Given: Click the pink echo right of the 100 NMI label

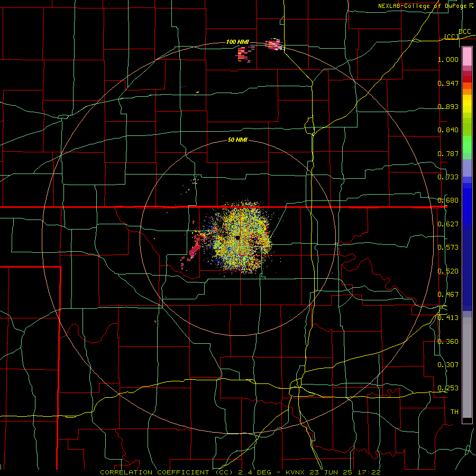Looking at the screenshot, I should tap(274, 44).
